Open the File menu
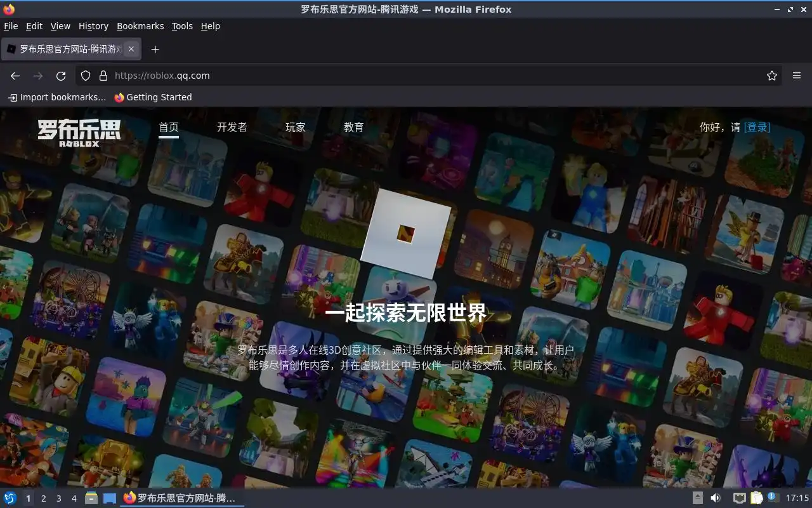The width and height of the screenshot is (812, 508). coord(11,26)
